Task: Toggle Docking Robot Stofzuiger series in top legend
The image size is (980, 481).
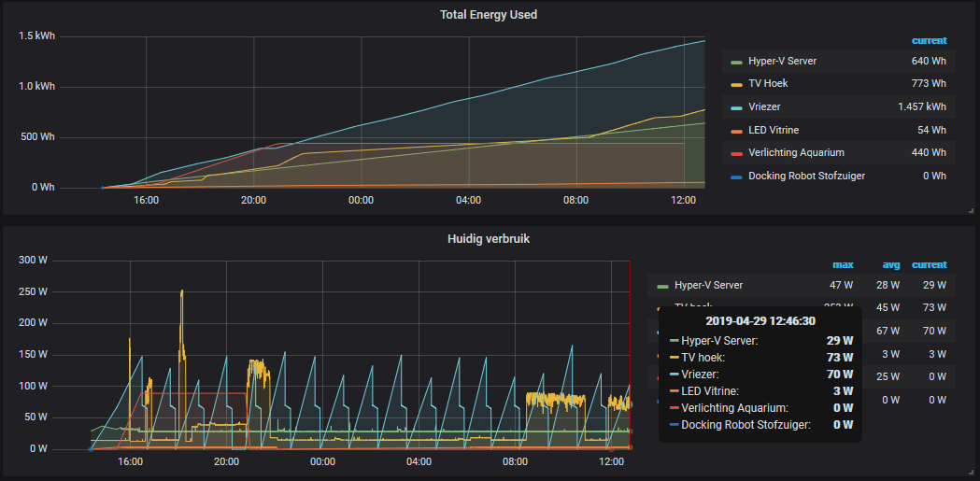Action: pos(807,177)
